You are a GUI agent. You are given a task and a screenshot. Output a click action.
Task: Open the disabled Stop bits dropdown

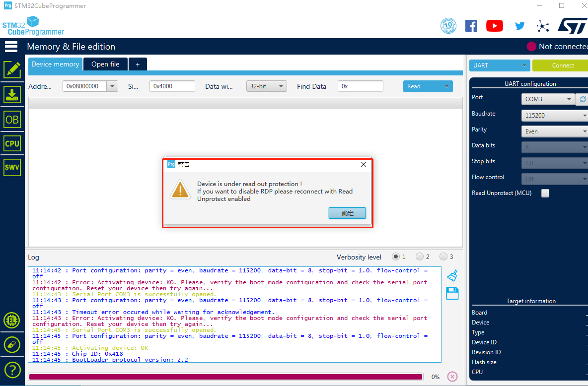tap(555, 163)
